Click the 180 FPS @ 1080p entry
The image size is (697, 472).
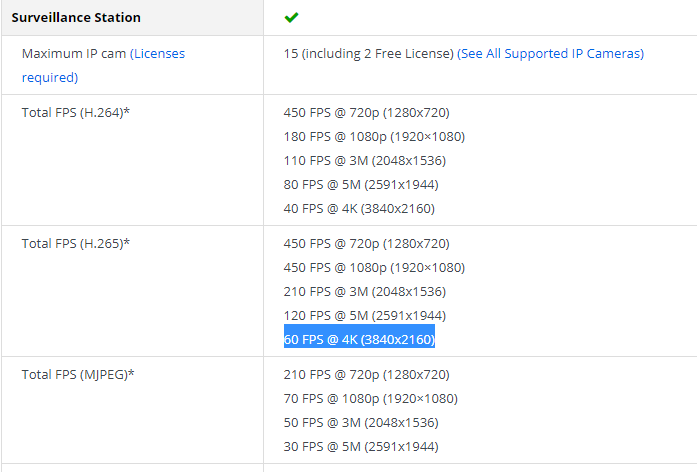[374, 136]
